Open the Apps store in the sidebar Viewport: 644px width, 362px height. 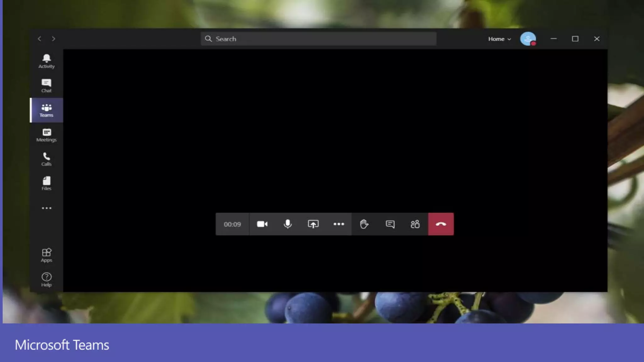click(x=47, y=255)
